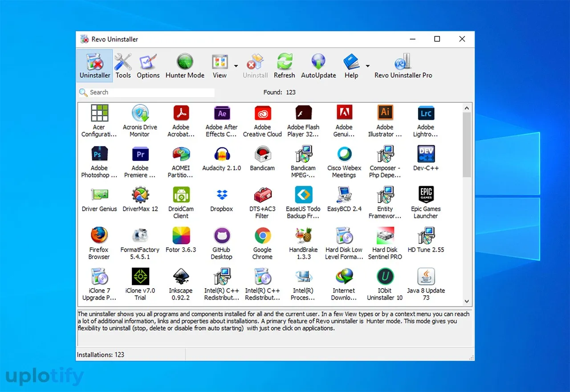Select the Entity Framework entry
This screenshot has width=570, height=392.
click(385, 203)
